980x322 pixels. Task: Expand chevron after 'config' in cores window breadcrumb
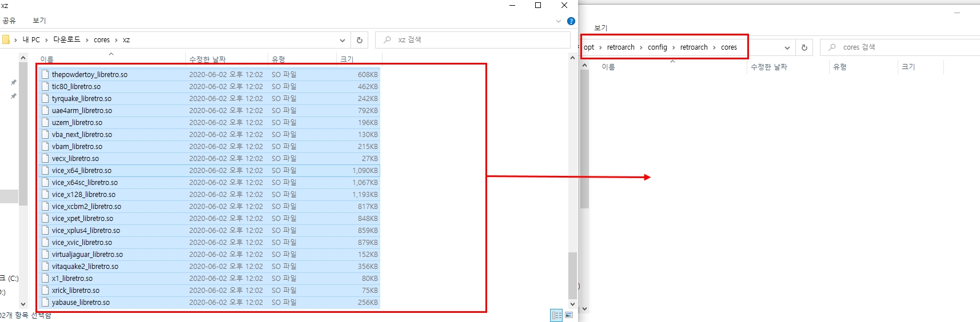tap(674, 47)
